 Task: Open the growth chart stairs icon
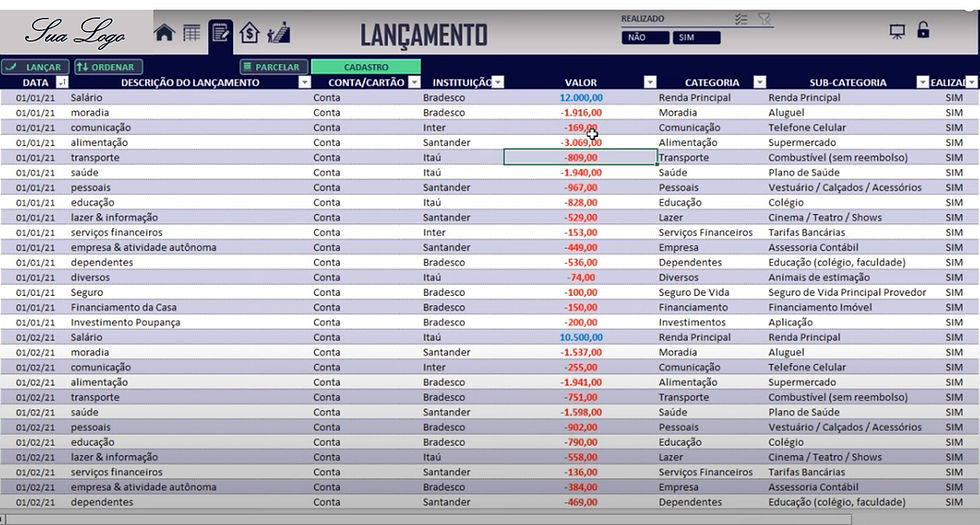coord(279,32)
